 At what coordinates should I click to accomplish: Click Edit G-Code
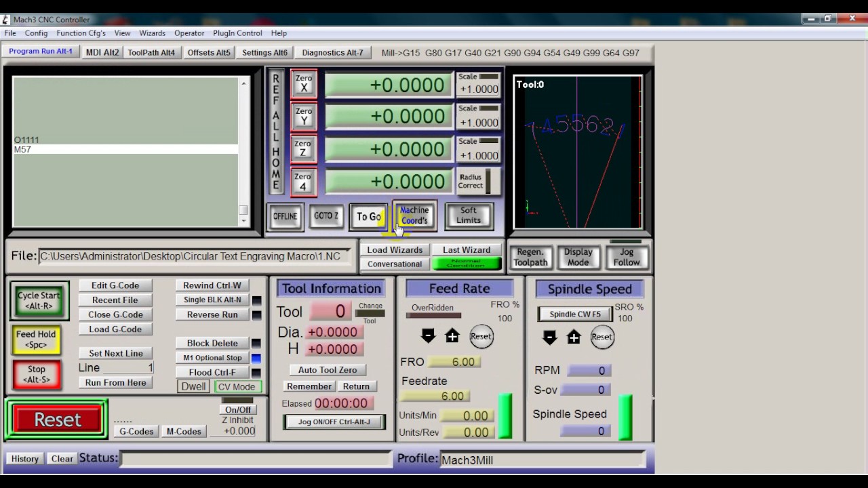tap(115, 285)
